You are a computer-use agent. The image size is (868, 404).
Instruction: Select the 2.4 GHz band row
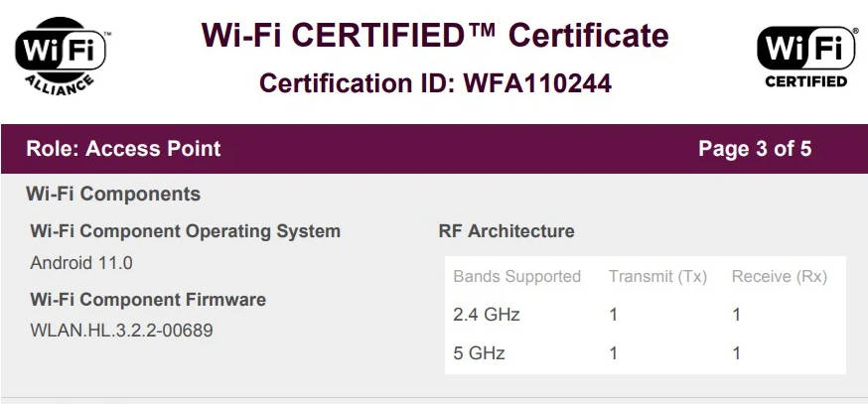[487, 315]
